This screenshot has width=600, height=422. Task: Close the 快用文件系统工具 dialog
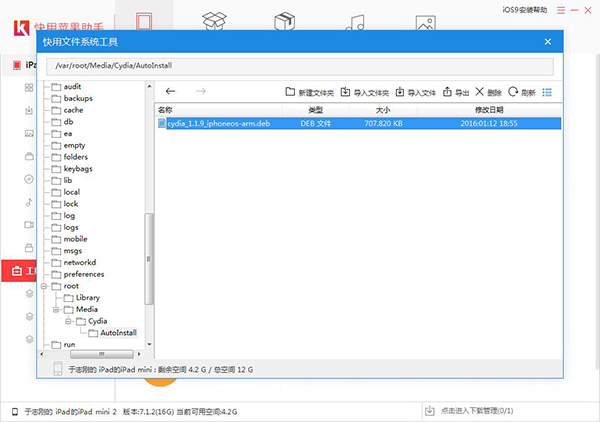point(548,41)
